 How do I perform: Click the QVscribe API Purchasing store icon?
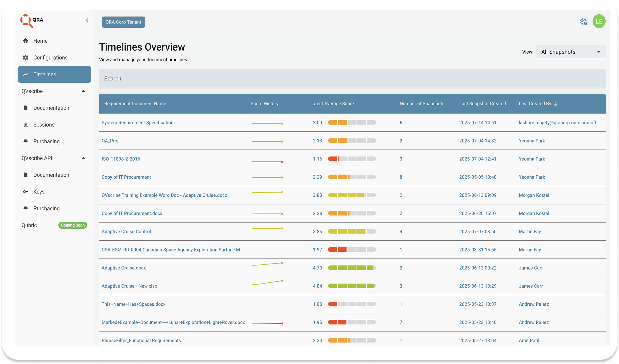(26, 209)
